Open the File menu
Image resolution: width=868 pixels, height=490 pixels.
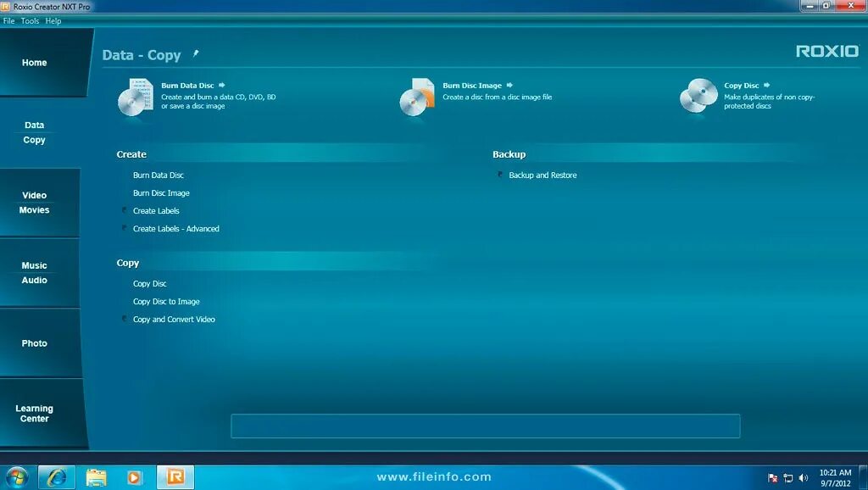8,20
